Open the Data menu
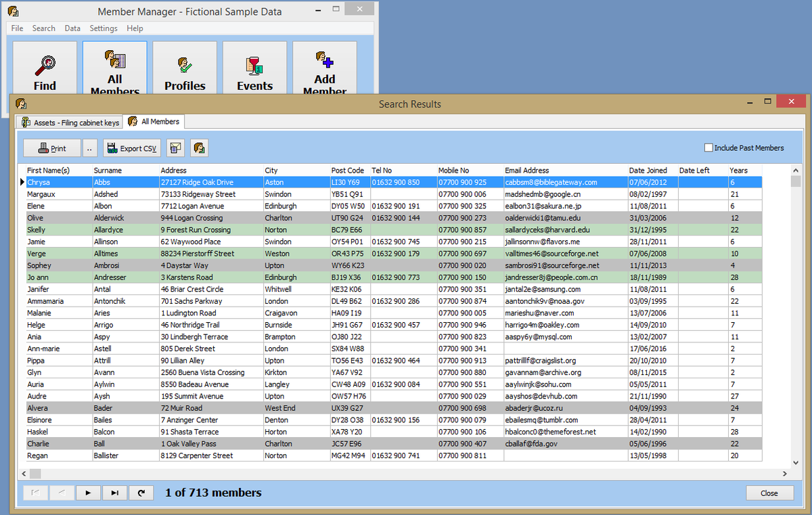This screenshot has width=812, height=515. pyautogui.click(x=72, y=28)
